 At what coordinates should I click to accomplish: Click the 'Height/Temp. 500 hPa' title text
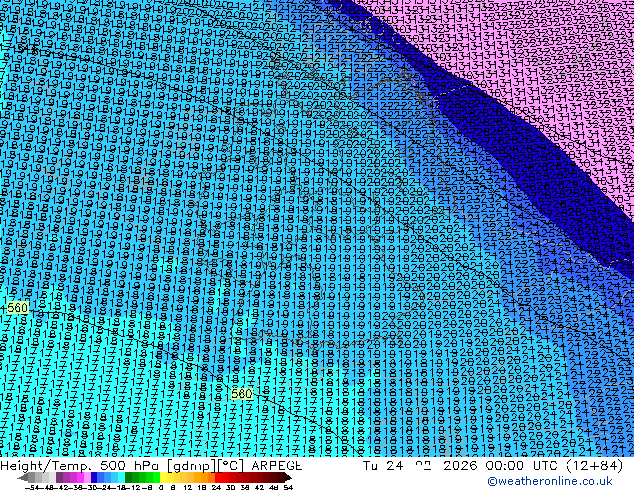80,466
